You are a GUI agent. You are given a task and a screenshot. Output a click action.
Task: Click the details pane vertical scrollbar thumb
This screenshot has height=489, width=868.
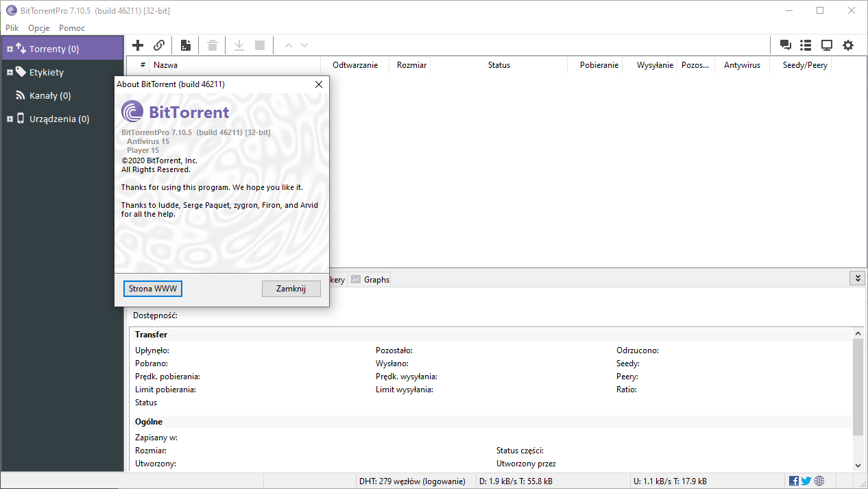click(x=858, y=387)
